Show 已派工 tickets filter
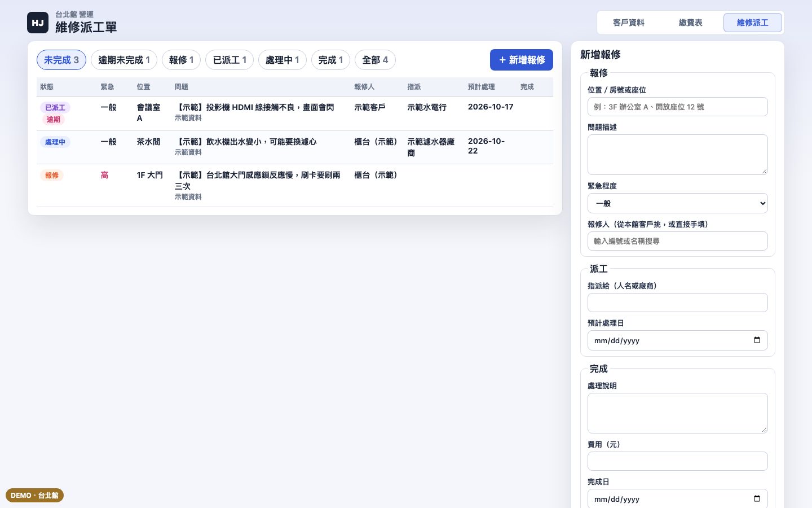 (230, 60)
